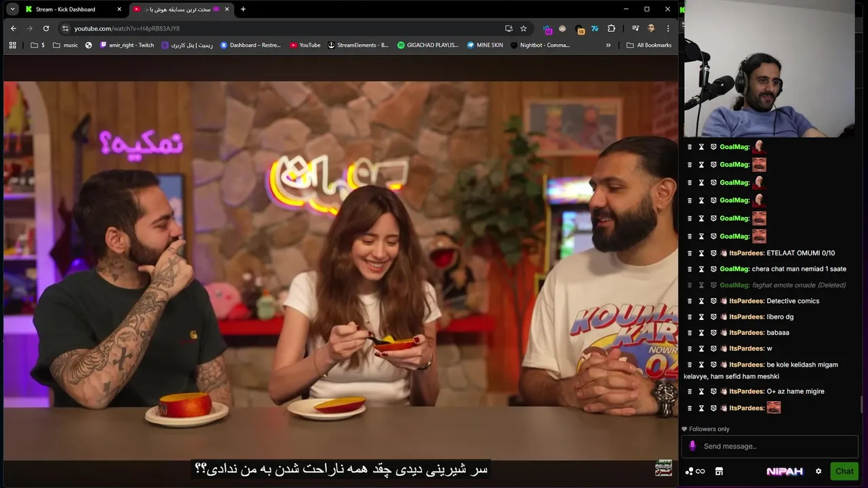868x488 pixels.
Task: Delete the chera chat man nemiad message
Action: click(690, 269)
